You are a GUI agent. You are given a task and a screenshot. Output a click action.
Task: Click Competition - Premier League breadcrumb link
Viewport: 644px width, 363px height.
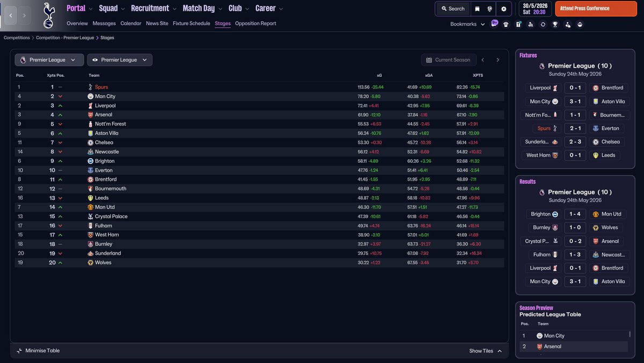coord(65,38)
